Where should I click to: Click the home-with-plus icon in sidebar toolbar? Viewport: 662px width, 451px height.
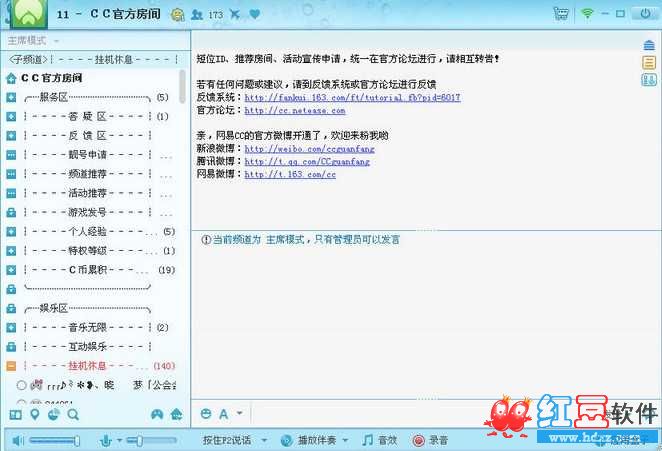pos(176,414)
